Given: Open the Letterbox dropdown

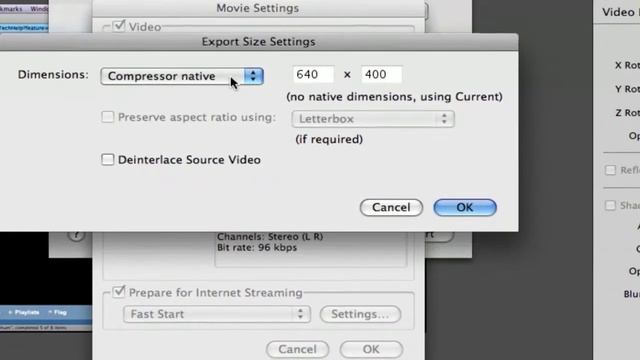Looking at the screenshot, I should pos(373,119).
